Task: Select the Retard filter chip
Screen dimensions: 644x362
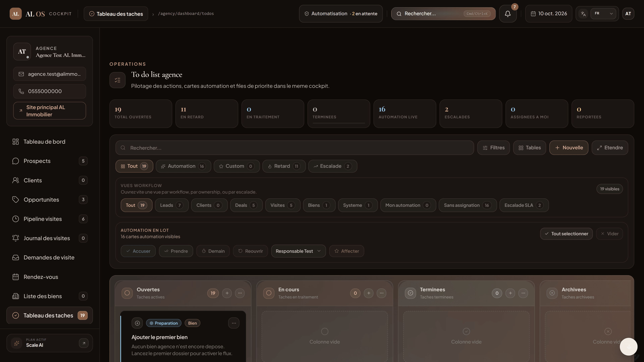Action: point(284,166)
